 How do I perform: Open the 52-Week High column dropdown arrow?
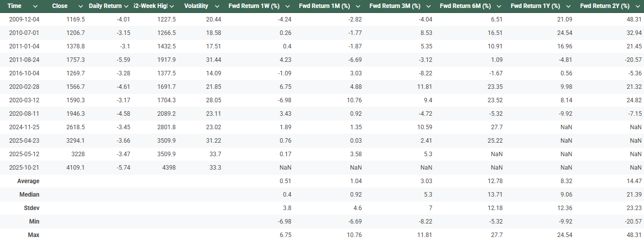tap(171, 6)
